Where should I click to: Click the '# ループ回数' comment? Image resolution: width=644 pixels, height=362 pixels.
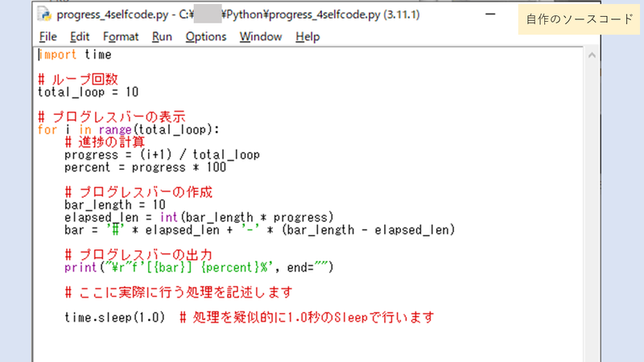pyautogui.click(x=78, y=79)
